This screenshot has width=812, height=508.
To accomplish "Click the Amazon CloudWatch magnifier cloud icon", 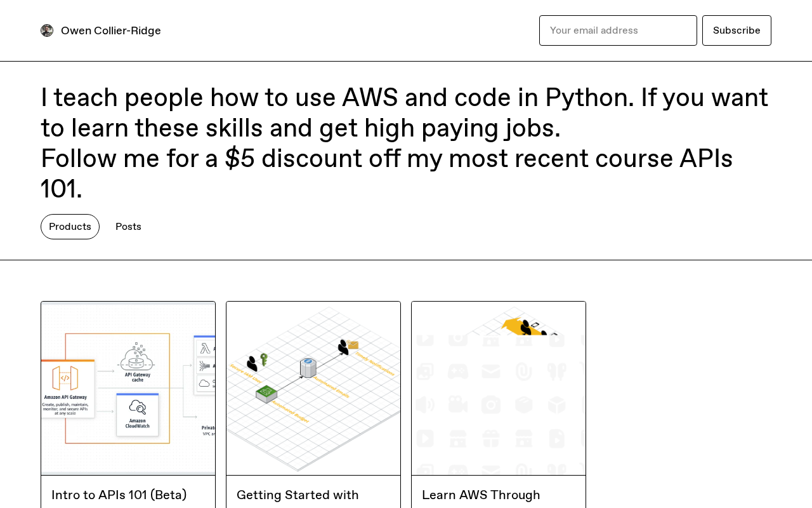I will pos(137,406).
